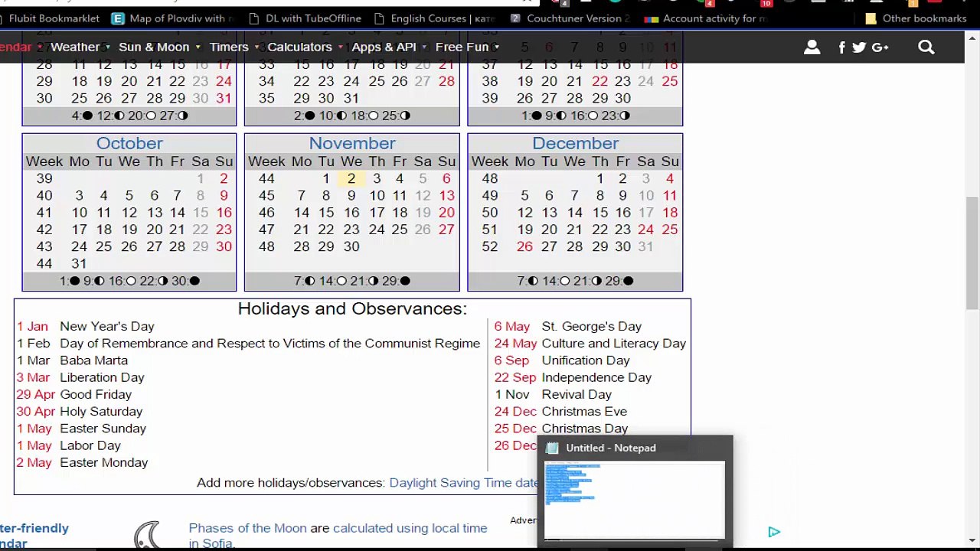Click October new moon icon after 1:

[x=74, y=281]
